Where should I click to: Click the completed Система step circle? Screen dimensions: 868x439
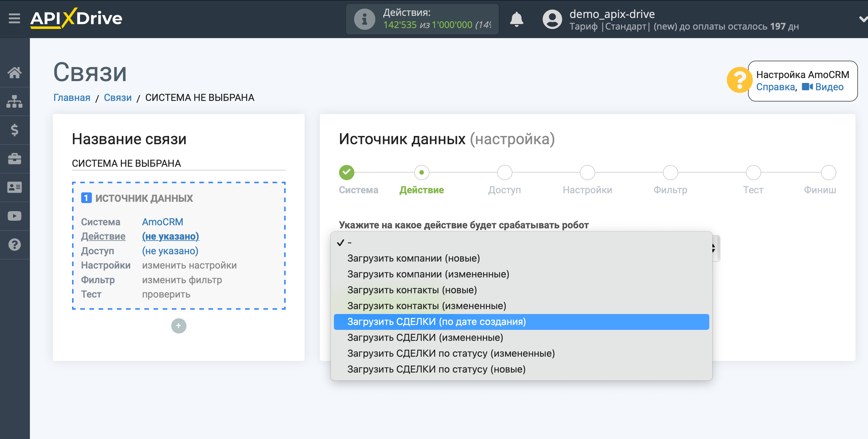click(x=346, y=172)
